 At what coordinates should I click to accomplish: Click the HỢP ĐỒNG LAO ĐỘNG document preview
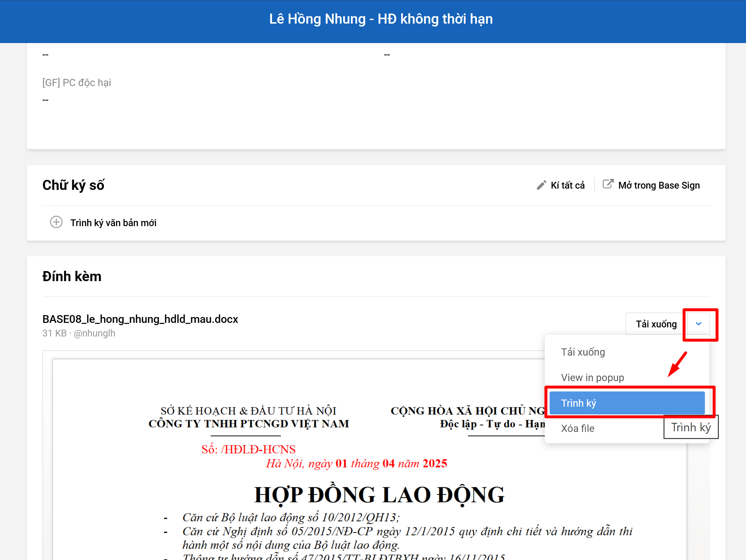click(379, 495)
